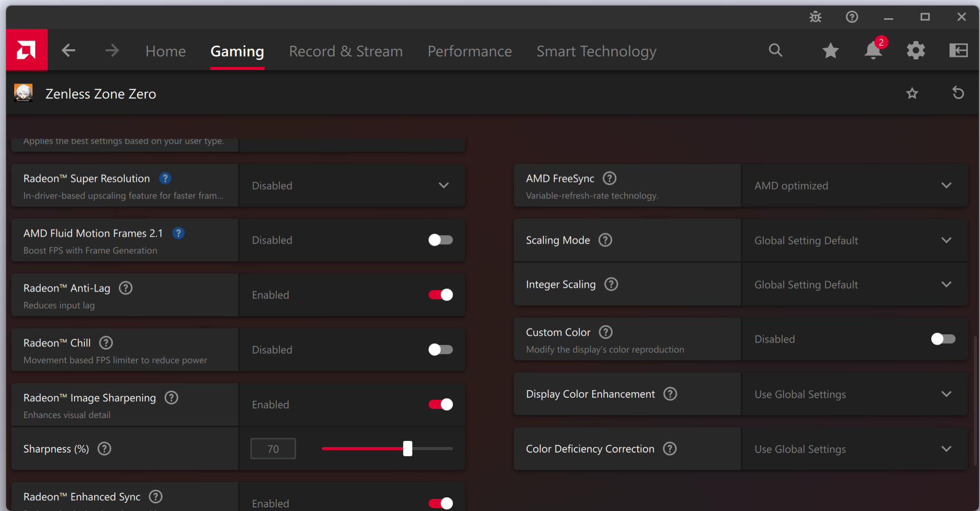The image size is (980, 511).
Task: Select the Gaming tab
Action: [x=237, y=51]
